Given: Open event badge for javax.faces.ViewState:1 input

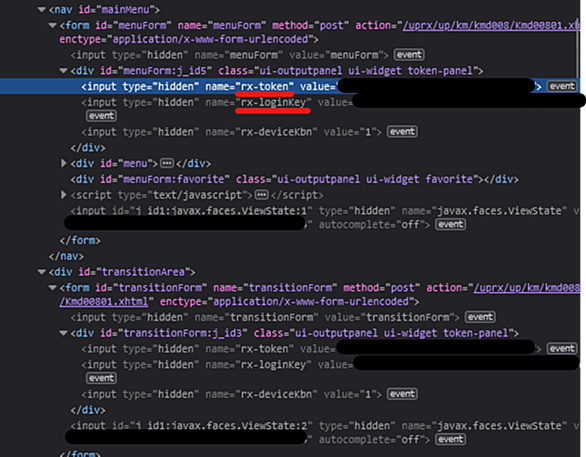Looking at the screenshot, I should 450,225.
